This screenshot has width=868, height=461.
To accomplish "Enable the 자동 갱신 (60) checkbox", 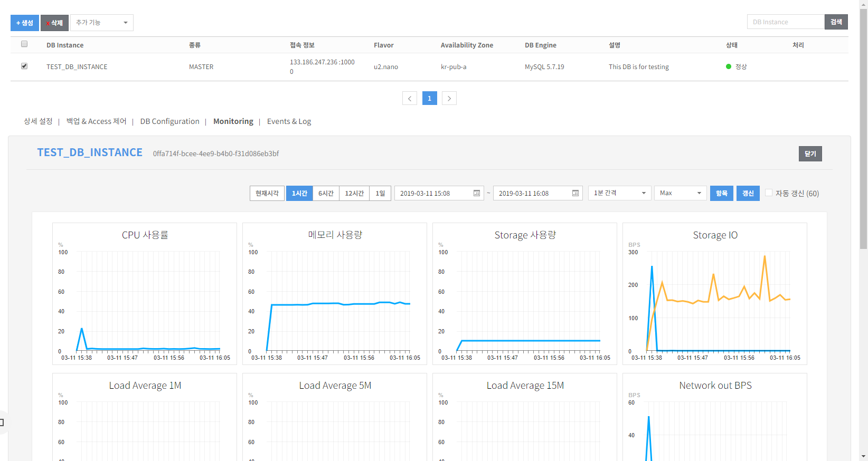I will click(769, 193).
